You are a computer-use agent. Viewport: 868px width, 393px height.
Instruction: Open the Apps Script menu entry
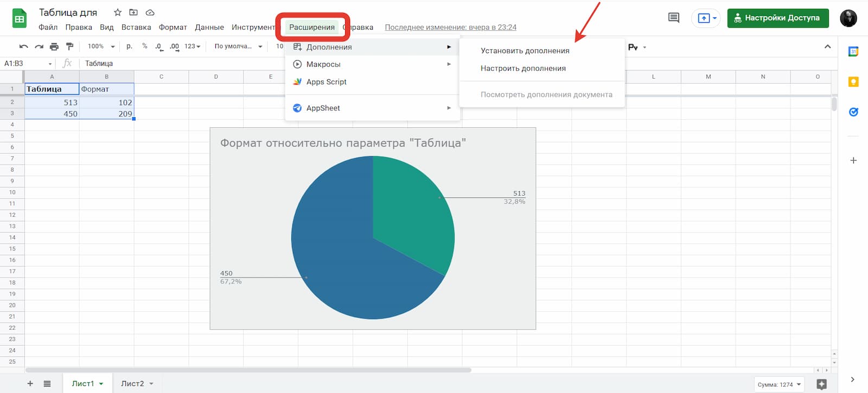tap(326, 82)
